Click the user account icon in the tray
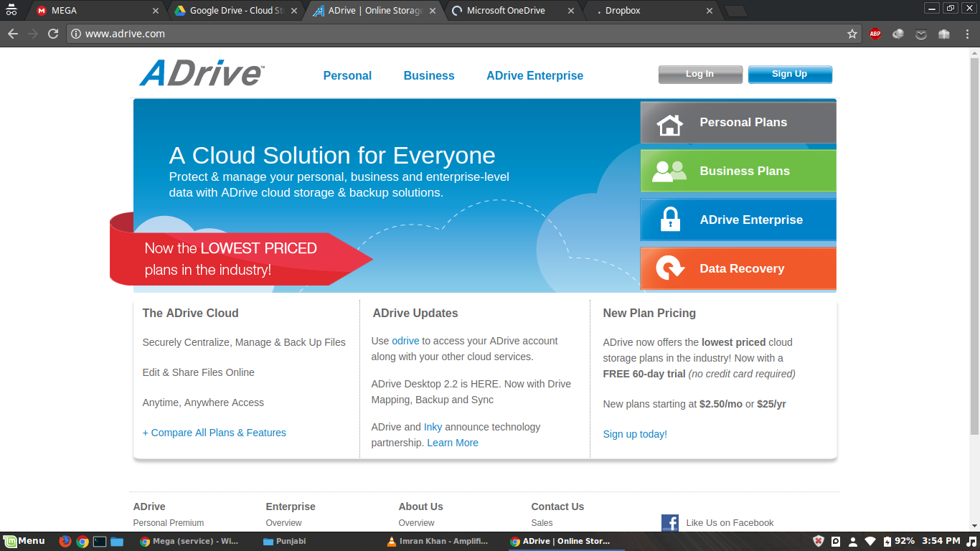The image size is (980, 551). (853, 541)
